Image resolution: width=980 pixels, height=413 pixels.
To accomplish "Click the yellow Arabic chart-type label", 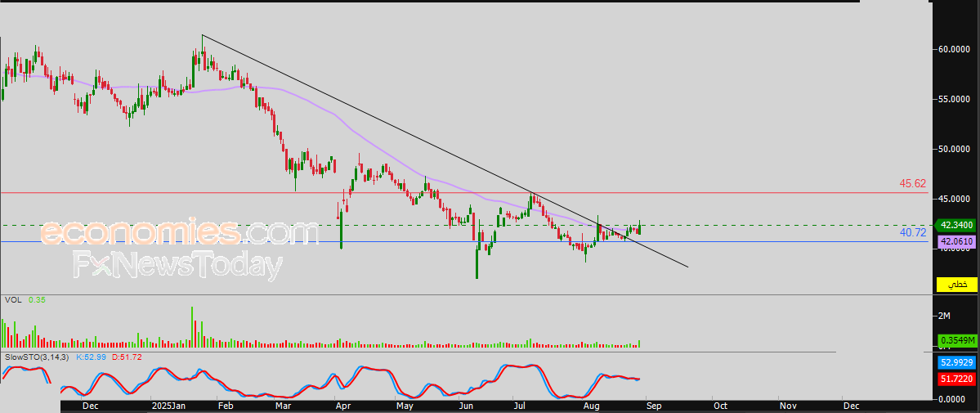I will tap(956, 285).
